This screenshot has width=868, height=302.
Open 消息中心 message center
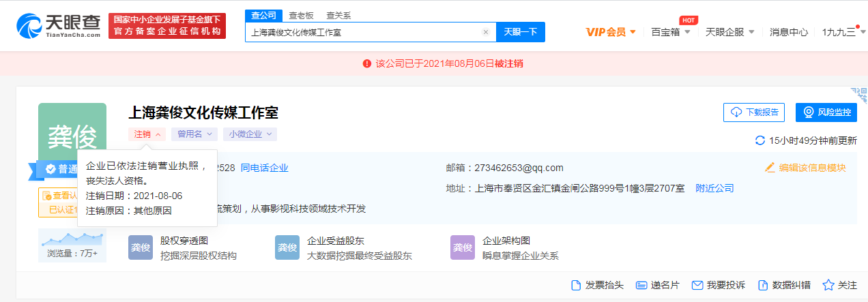pyautogui.click(x=789, y=32)
